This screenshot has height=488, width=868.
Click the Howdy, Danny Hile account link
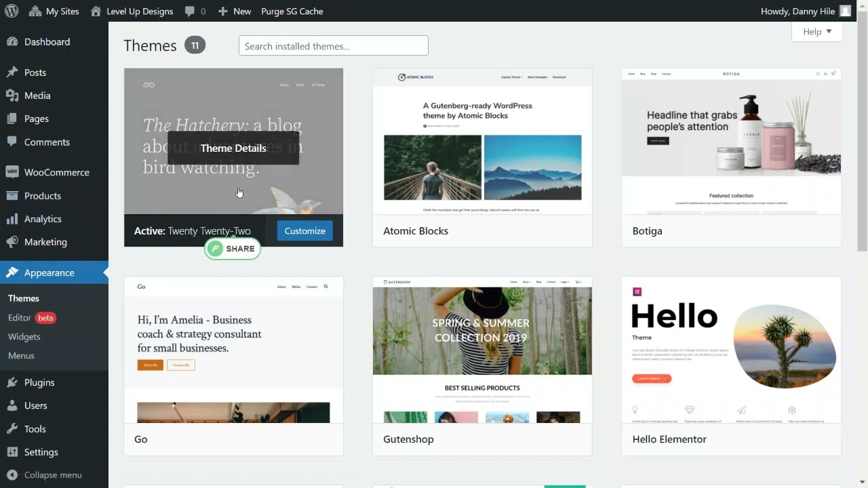(799, 11)
